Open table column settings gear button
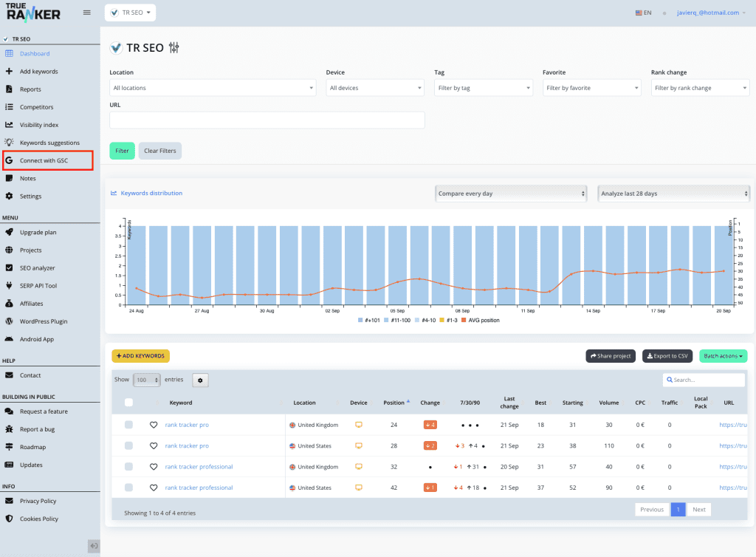756x557 pixels. click(200, 380)
